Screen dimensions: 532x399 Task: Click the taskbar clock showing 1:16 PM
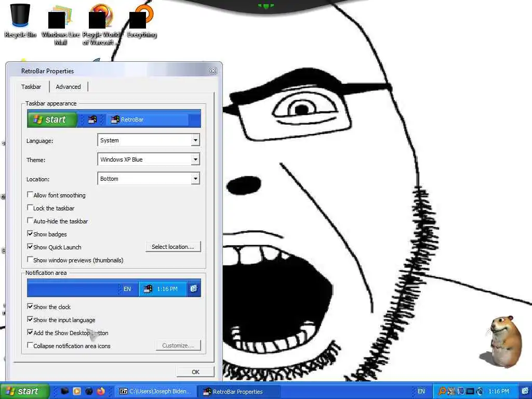(499, 391)
